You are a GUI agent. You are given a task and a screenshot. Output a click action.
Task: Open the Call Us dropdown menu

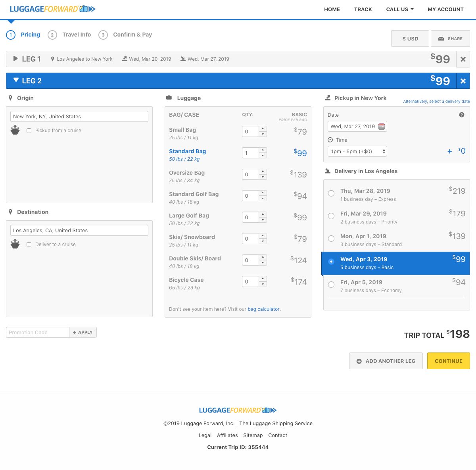[x=400, y=9]
